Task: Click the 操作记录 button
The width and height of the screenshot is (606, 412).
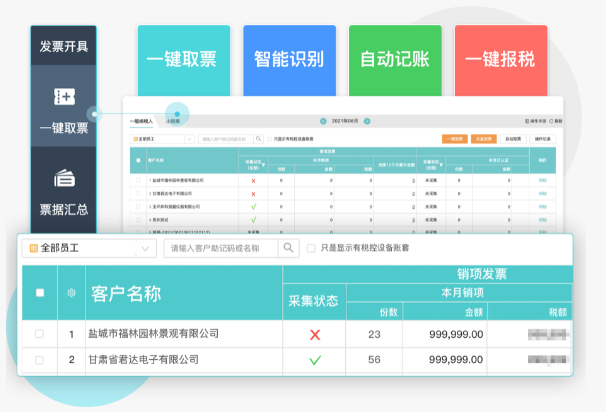Action: pyautogui.click(x=543, y=139)
